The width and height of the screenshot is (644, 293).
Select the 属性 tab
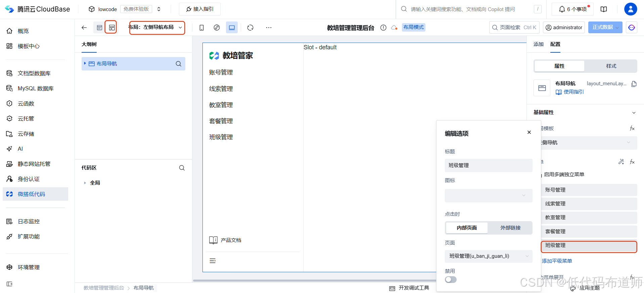(x=559, y=66)
